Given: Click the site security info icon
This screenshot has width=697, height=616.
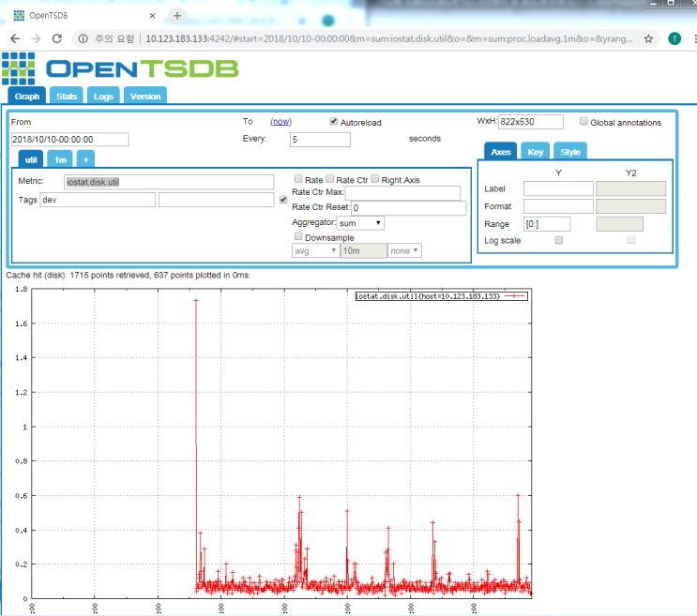Looking at the screenshot, I should pos(83,38).
